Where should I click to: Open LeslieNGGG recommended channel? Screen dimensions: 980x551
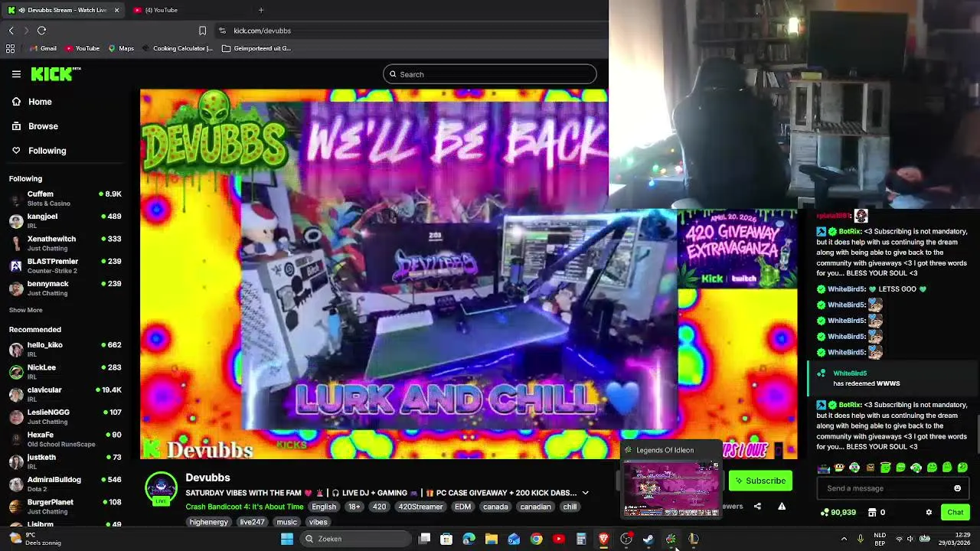point(65,416)
